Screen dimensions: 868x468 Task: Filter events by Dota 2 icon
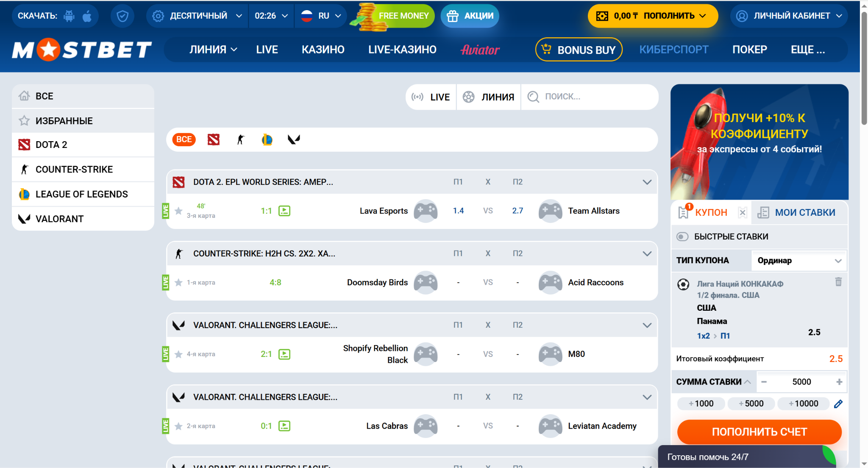(x=214, y=139)
